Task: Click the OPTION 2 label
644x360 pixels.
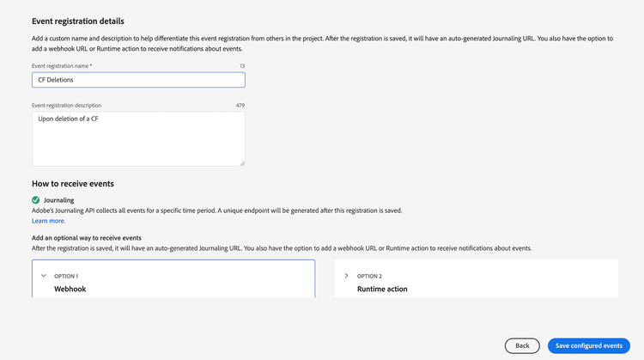Action: point(369,276)
